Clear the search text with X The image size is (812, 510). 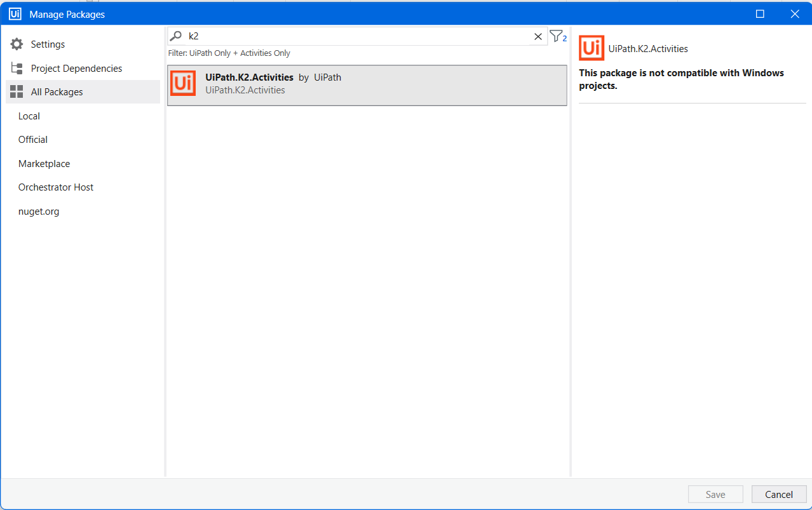pos(538,36)
